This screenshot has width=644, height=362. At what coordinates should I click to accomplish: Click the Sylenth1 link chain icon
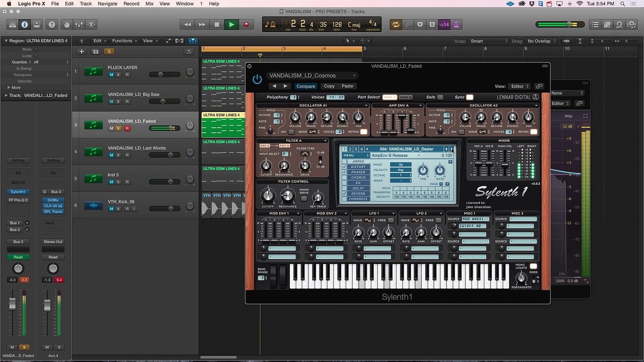[x=539, y=86]
